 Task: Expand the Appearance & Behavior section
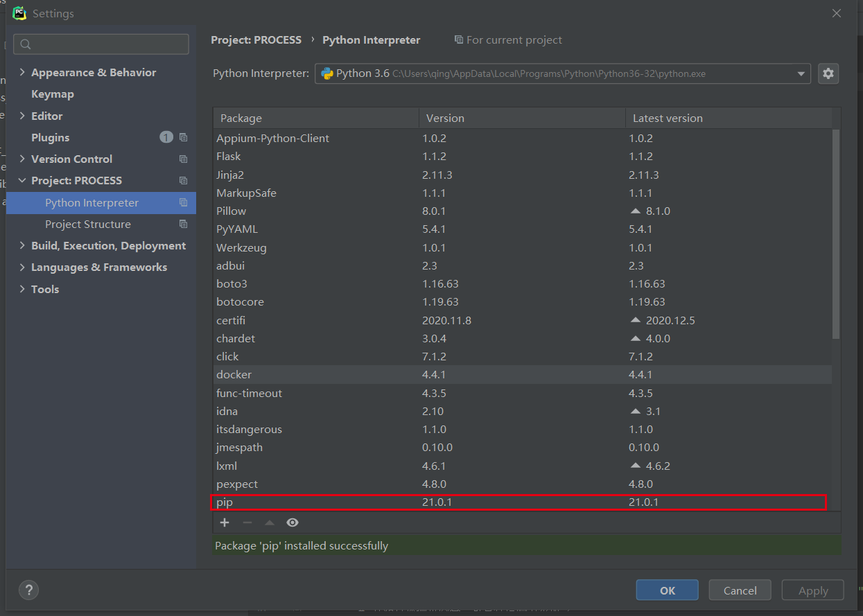point(21,72)
